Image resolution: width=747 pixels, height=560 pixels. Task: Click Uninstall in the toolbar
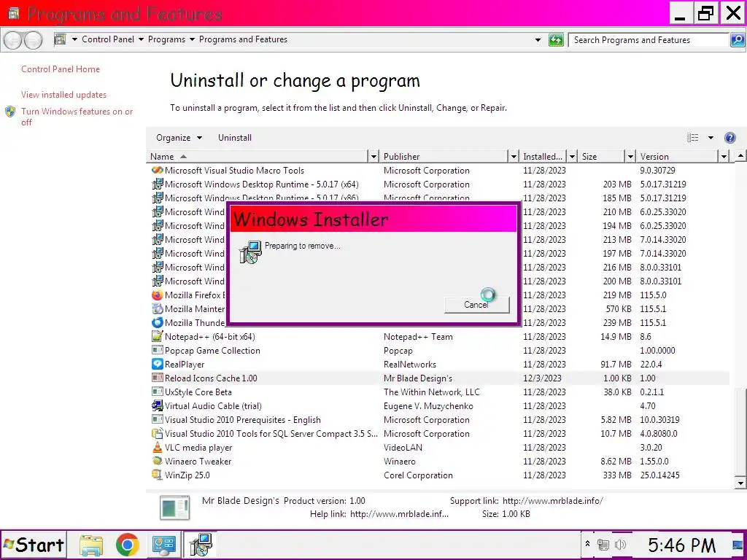click(x=235, y=138)
